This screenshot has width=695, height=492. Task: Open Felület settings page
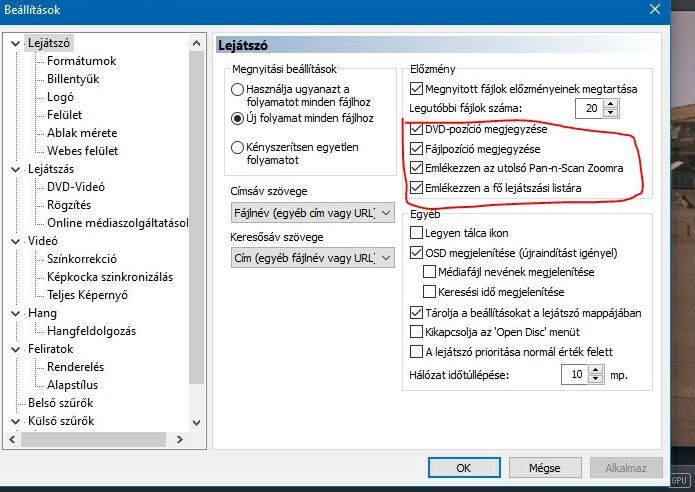click(65, 115)
